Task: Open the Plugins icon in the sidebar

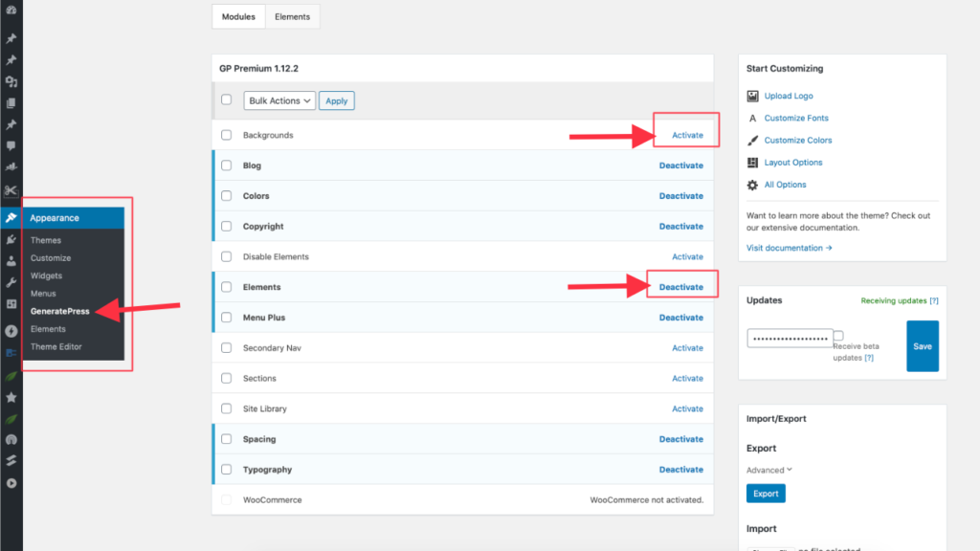Action: 11,240
